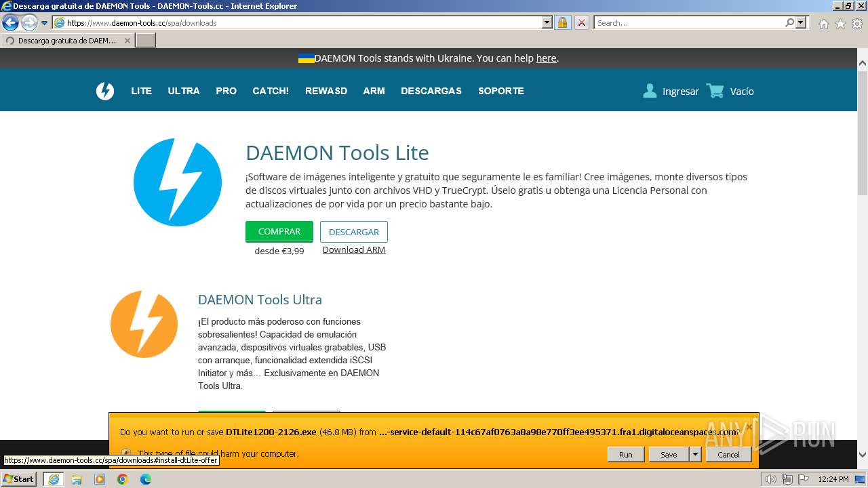Open the REWASD menu item
Screen dimensions: 868x488
tap(326, 91)
